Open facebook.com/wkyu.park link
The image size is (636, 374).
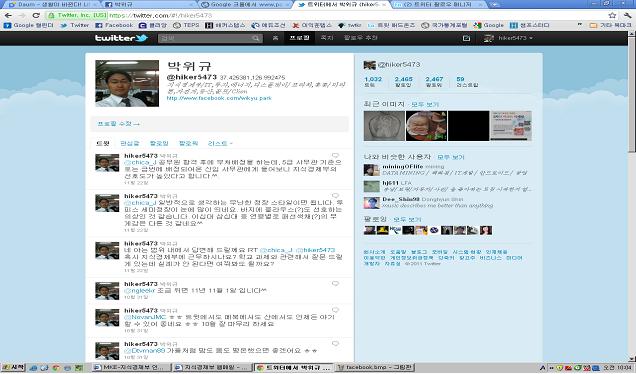pos(219,98)
